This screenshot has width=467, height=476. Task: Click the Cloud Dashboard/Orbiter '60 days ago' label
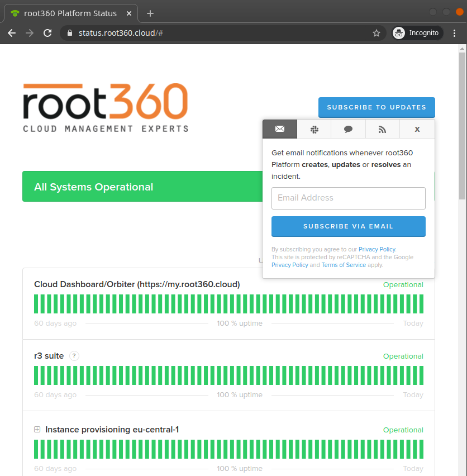click(x=55, y=323)
